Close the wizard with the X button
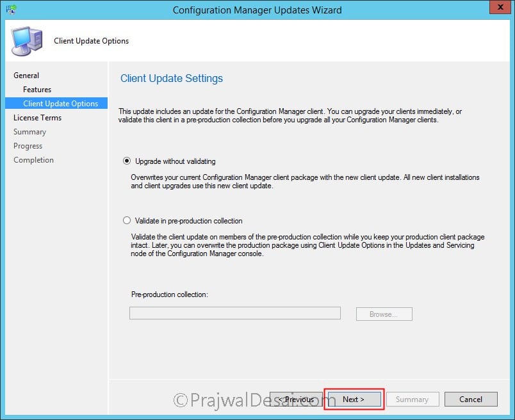The width and height of the screenshot is (515, 420). (500, 7)
